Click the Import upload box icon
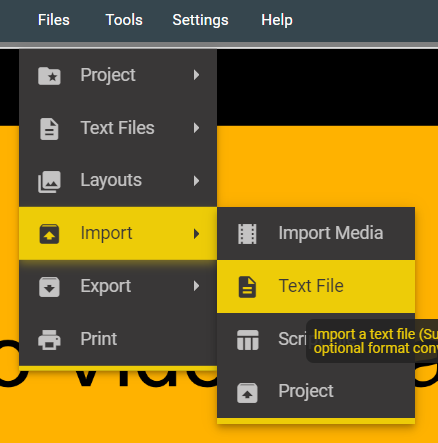The width and height of the screenshot is (438, 443). pyautogui.click(x=49, y=234)
